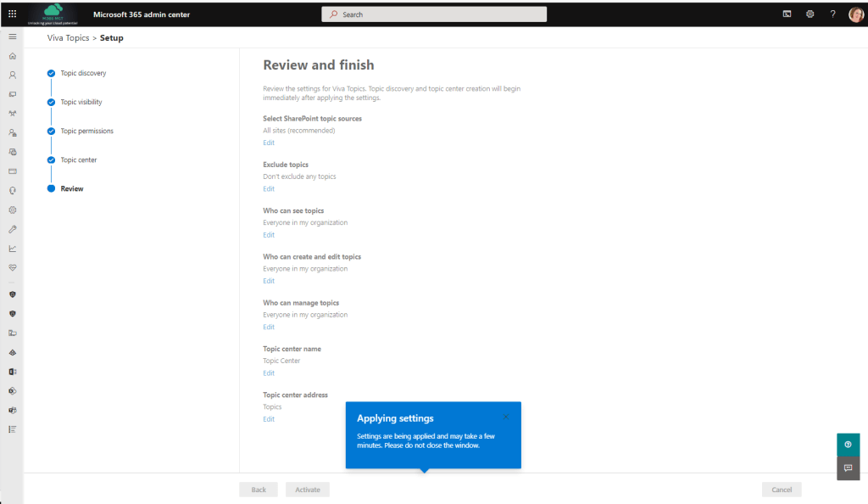This screenshot has height=504, width=868.
Task: Dismiss the Applying settings popup
Action: [505, 416]
